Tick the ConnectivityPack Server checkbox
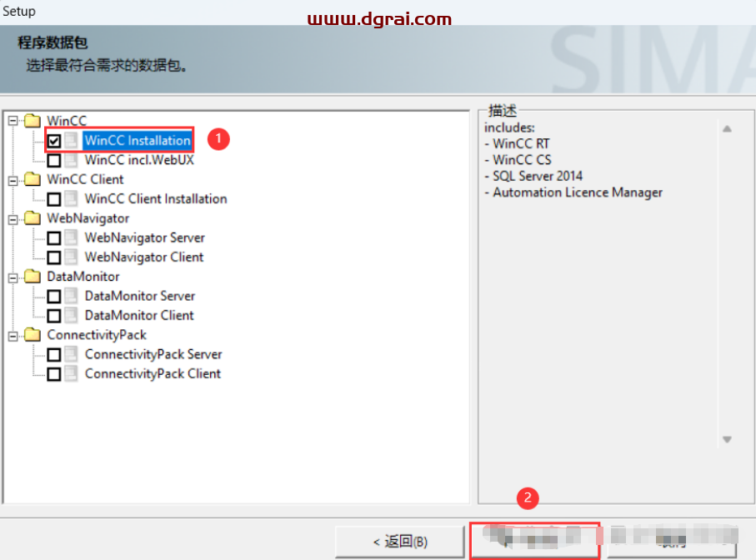Screen dimensions: 756x560 click(54, 355)
